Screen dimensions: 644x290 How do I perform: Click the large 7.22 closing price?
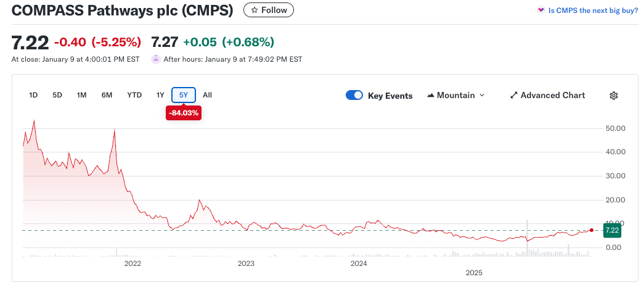click(30, 42)
